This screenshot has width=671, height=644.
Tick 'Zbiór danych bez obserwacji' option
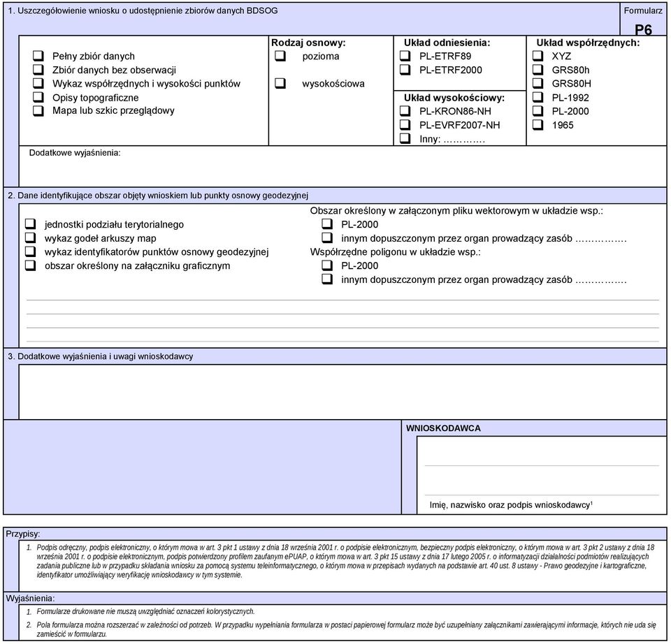coord(38,69)
